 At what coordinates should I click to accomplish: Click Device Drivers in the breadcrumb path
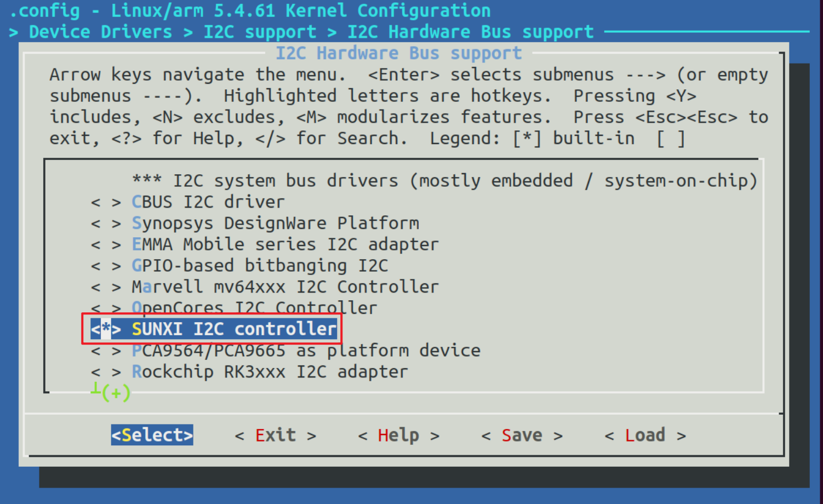pos(100,32)
